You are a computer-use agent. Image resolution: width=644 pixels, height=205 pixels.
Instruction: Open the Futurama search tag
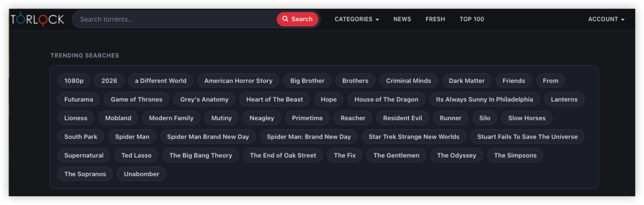click(x=79, y=99)
